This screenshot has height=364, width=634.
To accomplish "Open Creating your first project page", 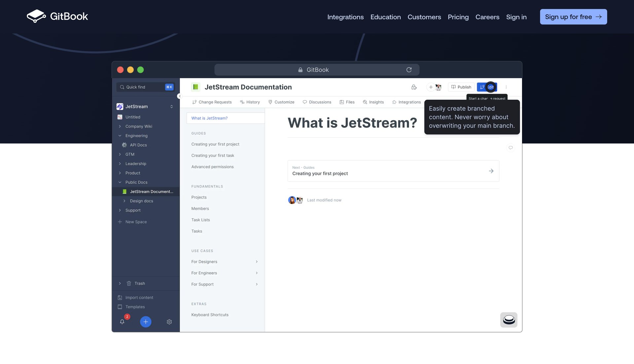I will point(215,144).
